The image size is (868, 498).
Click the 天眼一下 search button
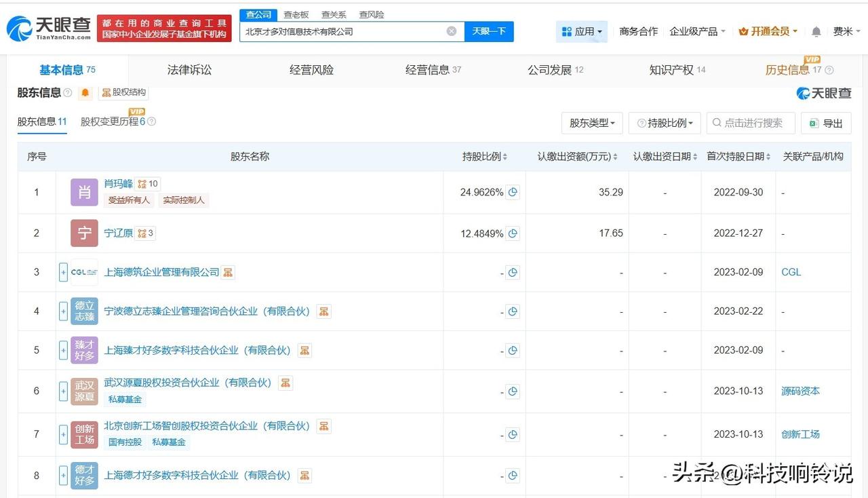[x=489, y=31]
